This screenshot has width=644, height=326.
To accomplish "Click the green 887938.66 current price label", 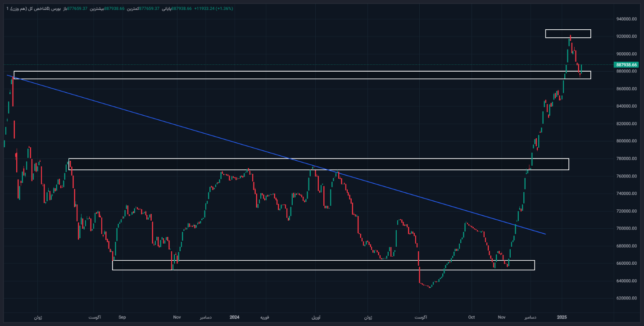I will pos(626,65).
